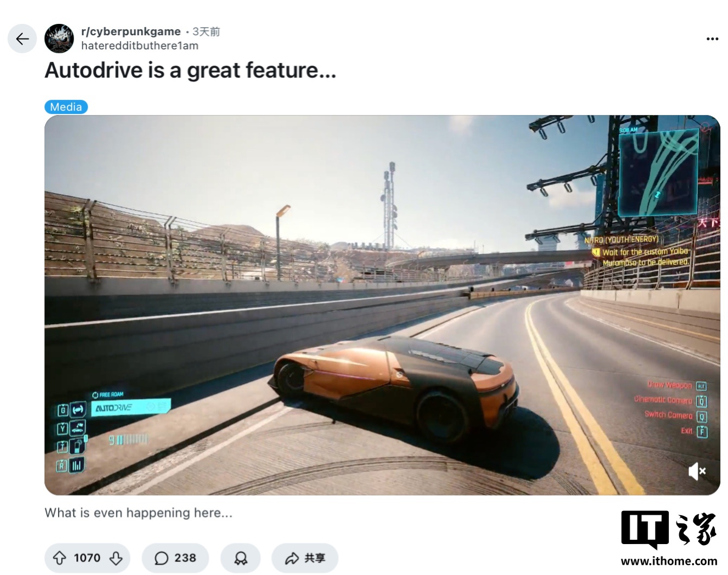Open the 238 comments

pos(175,558)
